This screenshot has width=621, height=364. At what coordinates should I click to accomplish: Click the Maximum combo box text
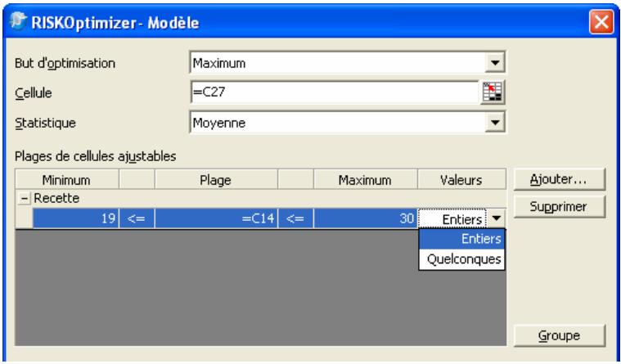[219, 63]
